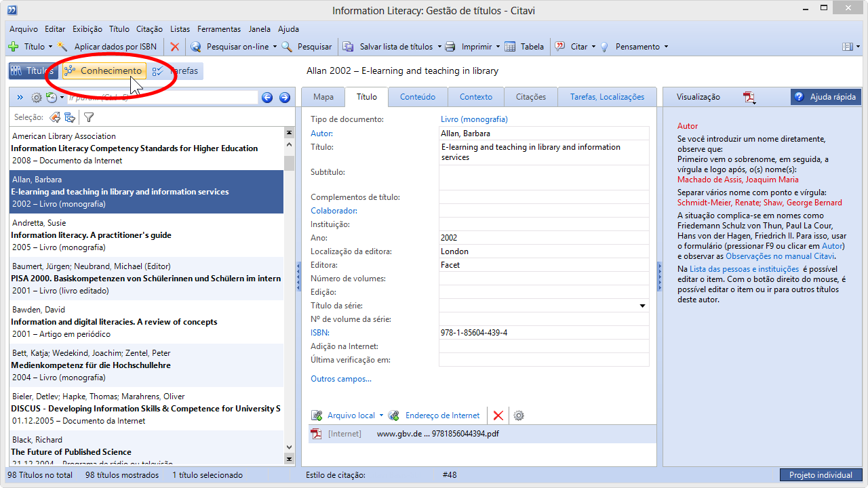The image size is (868, 488).
Task: Click the Citavi application icon in the title bar
Action: [12, 10]
